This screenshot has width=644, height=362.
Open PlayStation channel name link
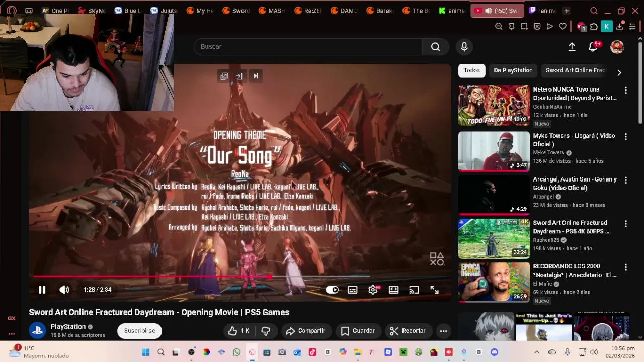[68, 327]
